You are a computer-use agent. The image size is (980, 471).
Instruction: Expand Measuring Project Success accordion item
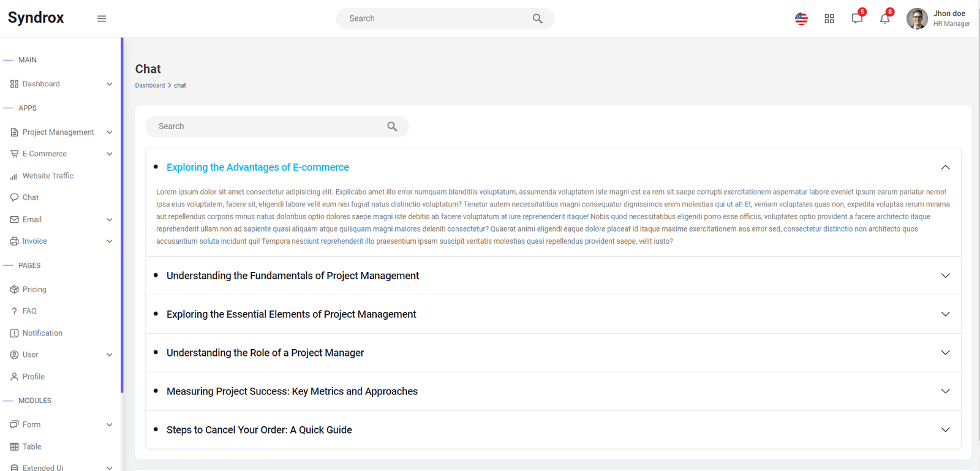click(553, 391)
